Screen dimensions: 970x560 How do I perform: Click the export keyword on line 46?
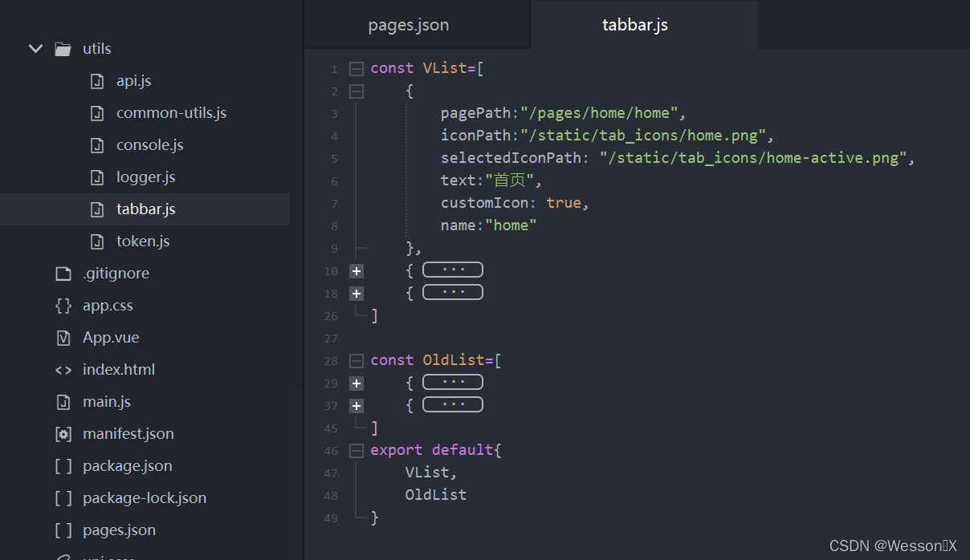(397, 450)
